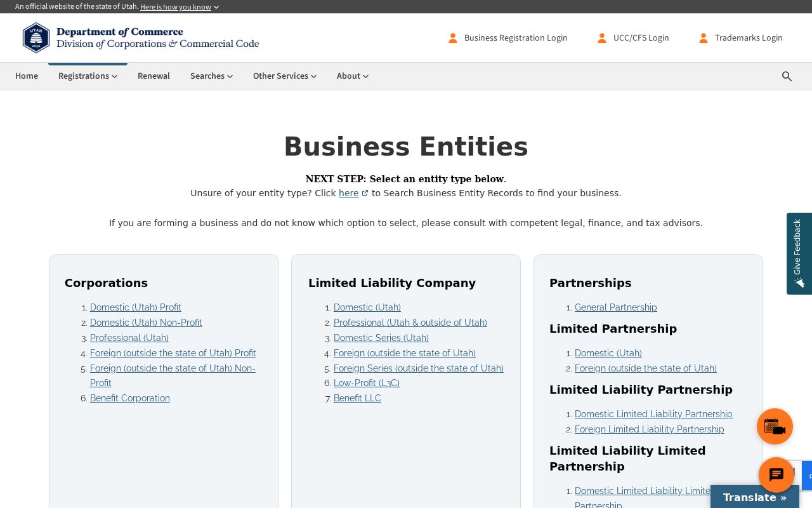Open Foreign Limited Liability Partnership link
This screenshot has width=812, height=508.
pos(650,429)
